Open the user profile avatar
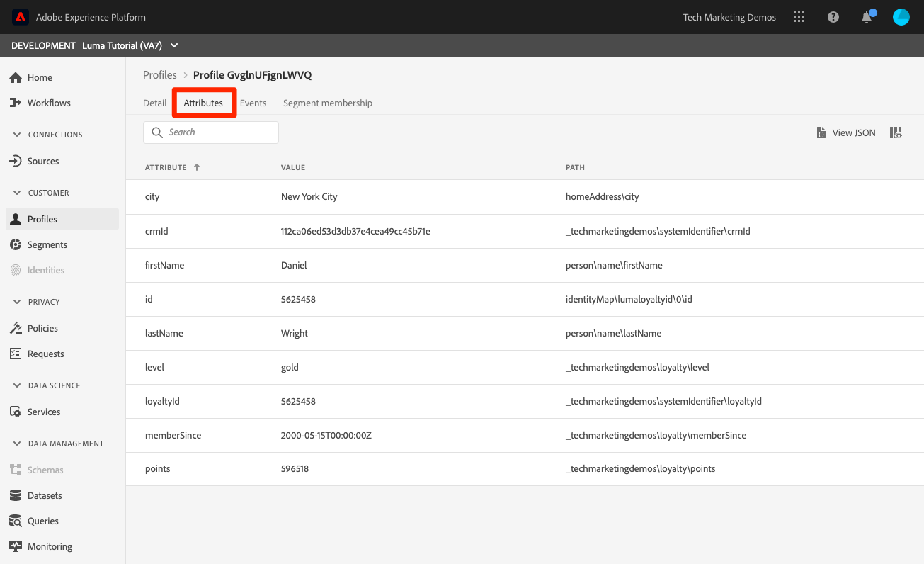Image resolution: width=924 pixels, height=564 pixels. (x=901, y=17)
